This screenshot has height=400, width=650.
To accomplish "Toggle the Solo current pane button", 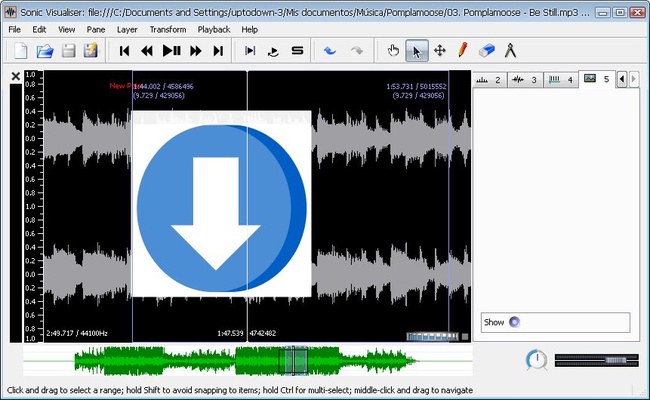I will tap(297, 51).
